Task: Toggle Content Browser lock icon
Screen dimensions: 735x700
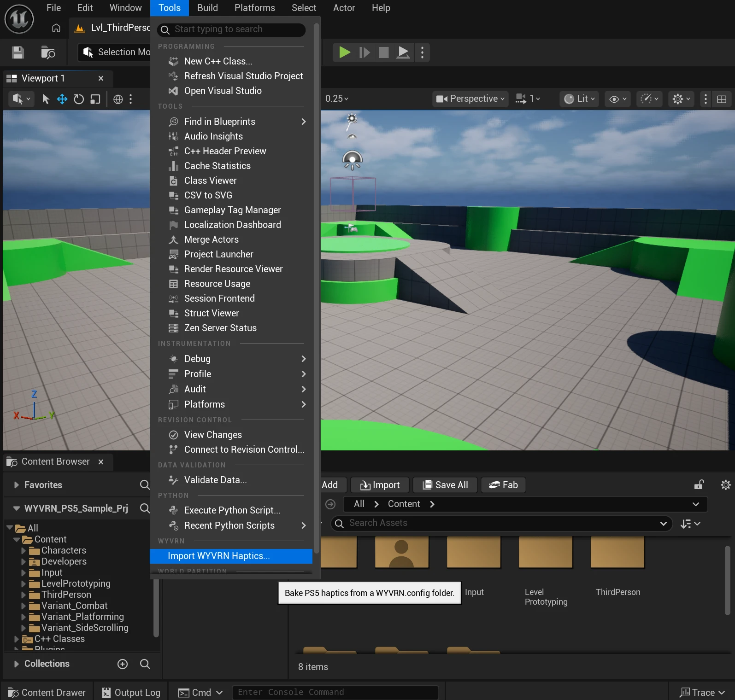Action: click(699, 485)
